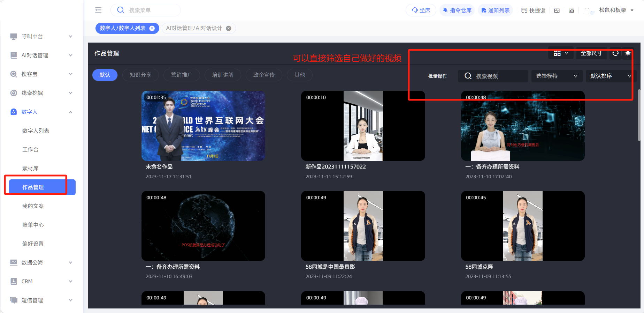Filter works by 政企宣传
The width and height of the screenshot is (644, 313).
click(264, 75)
